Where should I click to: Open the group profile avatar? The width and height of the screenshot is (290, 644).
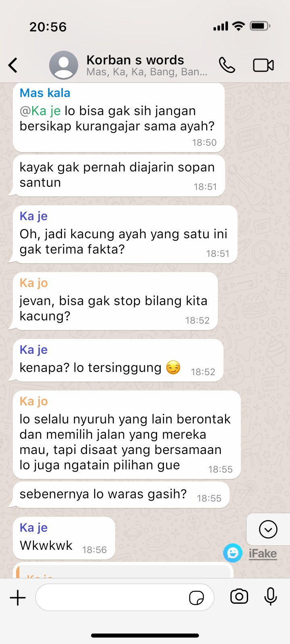click(x=64, y=65)
